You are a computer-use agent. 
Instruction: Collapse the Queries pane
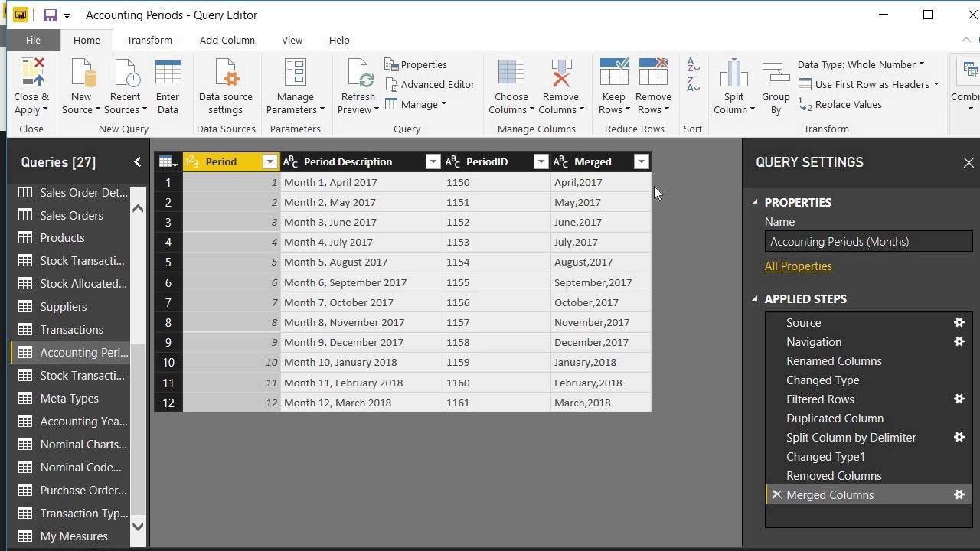tap(137, 161)
